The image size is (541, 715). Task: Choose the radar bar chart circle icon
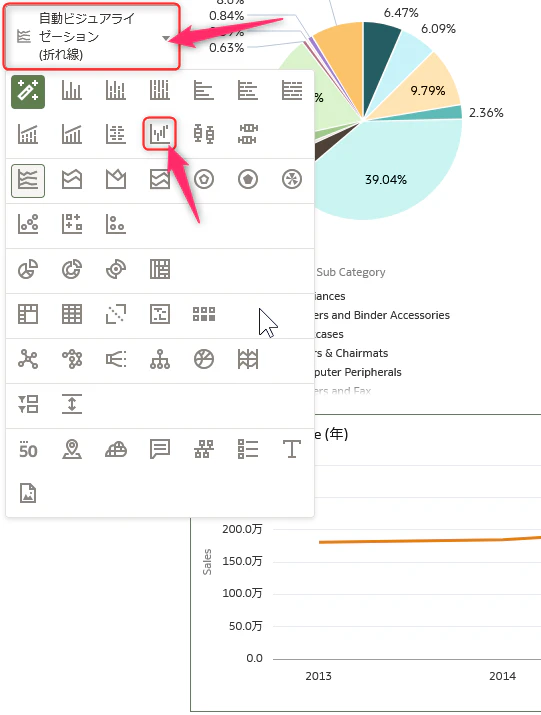point(292,179)
